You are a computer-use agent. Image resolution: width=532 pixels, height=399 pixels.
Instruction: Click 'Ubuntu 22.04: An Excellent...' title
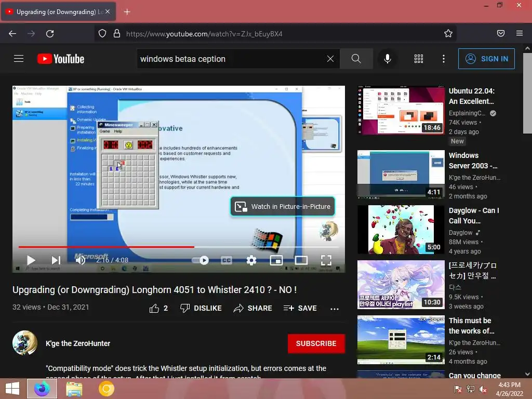click(x=472, y=96)
